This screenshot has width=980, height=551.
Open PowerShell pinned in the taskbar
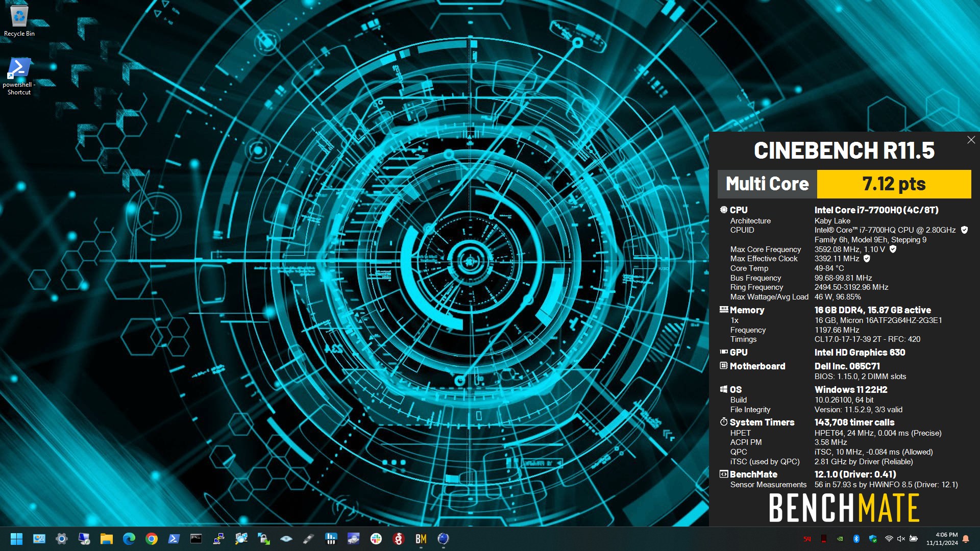click(174, 539)
